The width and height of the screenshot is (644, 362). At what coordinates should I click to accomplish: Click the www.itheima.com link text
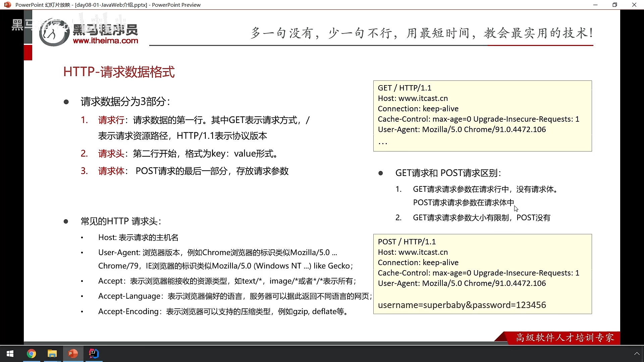[105, 41]
